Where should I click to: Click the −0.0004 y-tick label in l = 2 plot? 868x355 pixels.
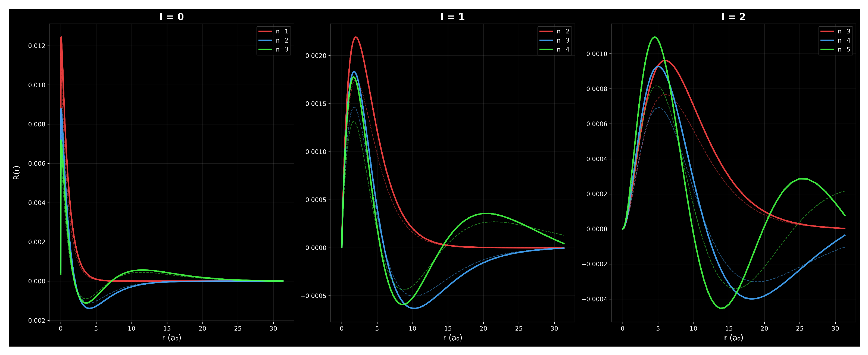point(594,299)
